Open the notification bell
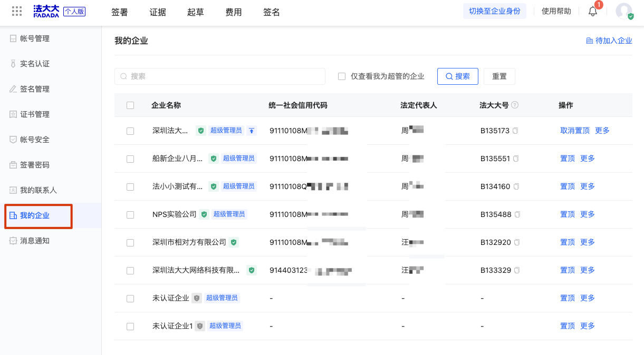Image resolution: width=644 pixels, height=355 pixels. click(593, 11)
